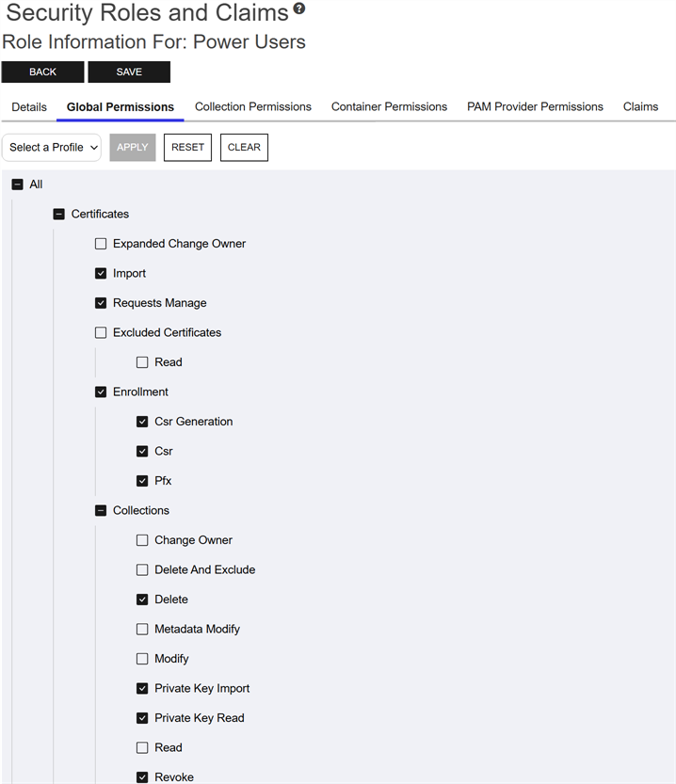Disable the Csr Generation permission
This screenshot has height=784, width=676.
142,422
